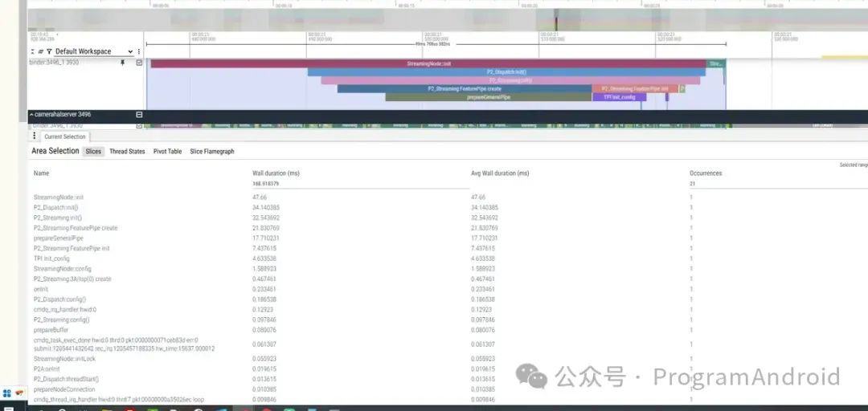Click total occurrences value 21
This screenshot has width=868, height=411.
693,184
